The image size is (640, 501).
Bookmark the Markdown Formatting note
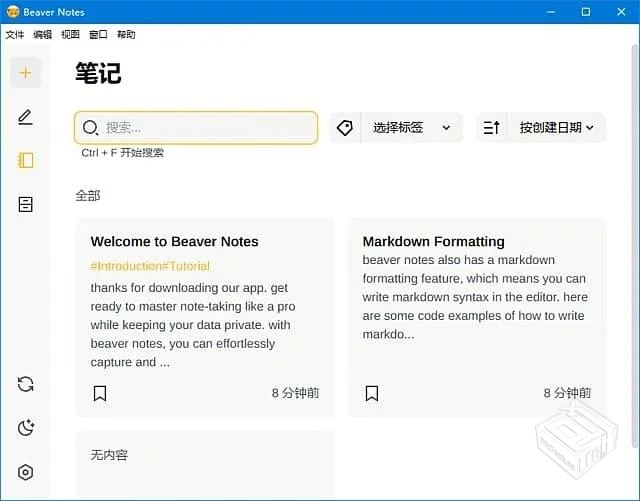[x=371, y=393]
